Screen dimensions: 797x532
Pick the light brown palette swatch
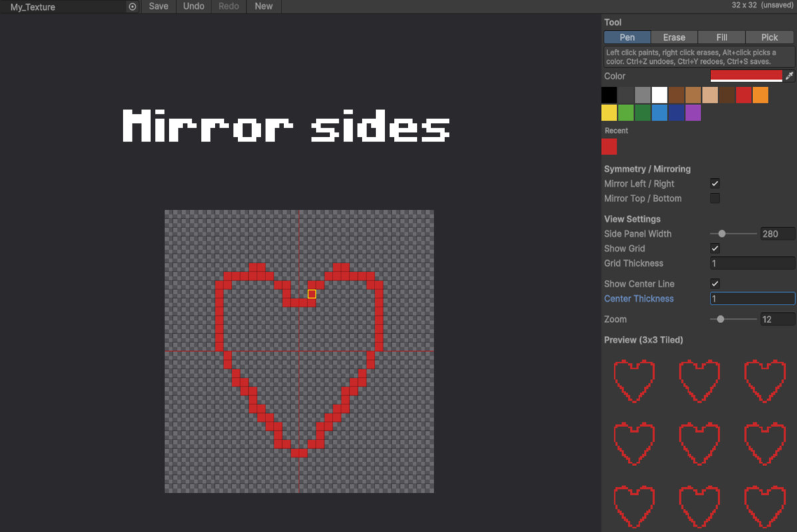coord(693,95)
